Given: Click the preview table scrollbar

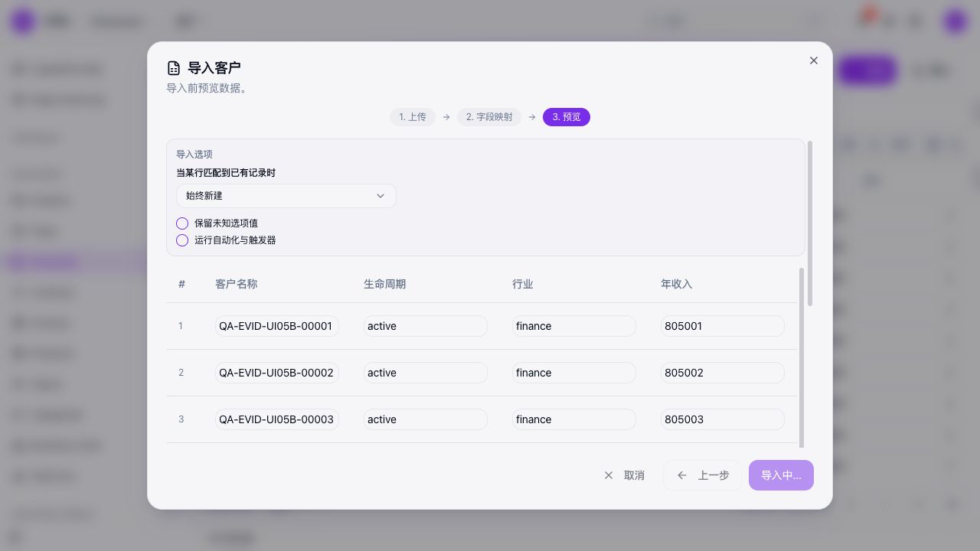Looking at the screenshot, I should point(802,357).
